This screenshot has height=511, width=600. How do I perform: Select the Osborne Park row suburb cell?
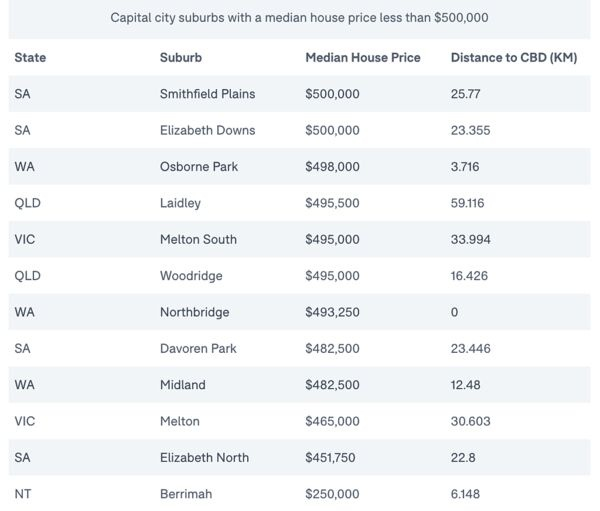pos(199,167)
